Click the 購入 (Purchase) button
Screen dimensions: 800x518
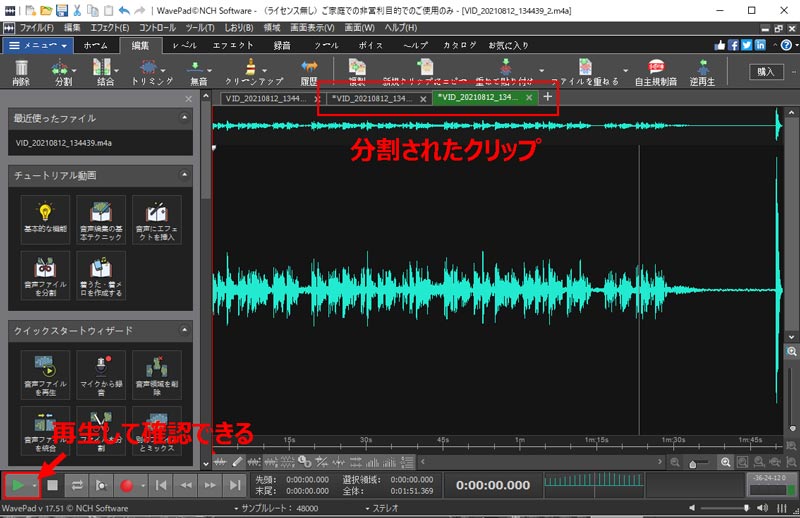(766, 71)
